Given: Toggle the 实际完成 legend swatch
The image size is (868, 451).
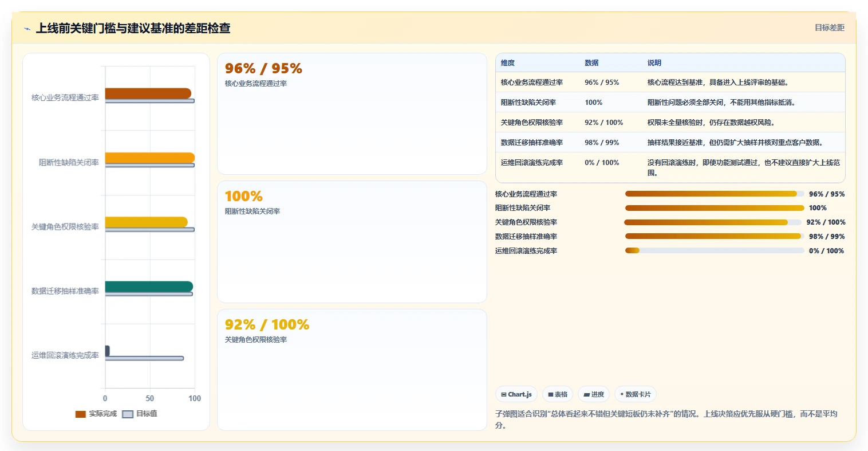Looking at the screenshot, I should (x=81, y=414).
